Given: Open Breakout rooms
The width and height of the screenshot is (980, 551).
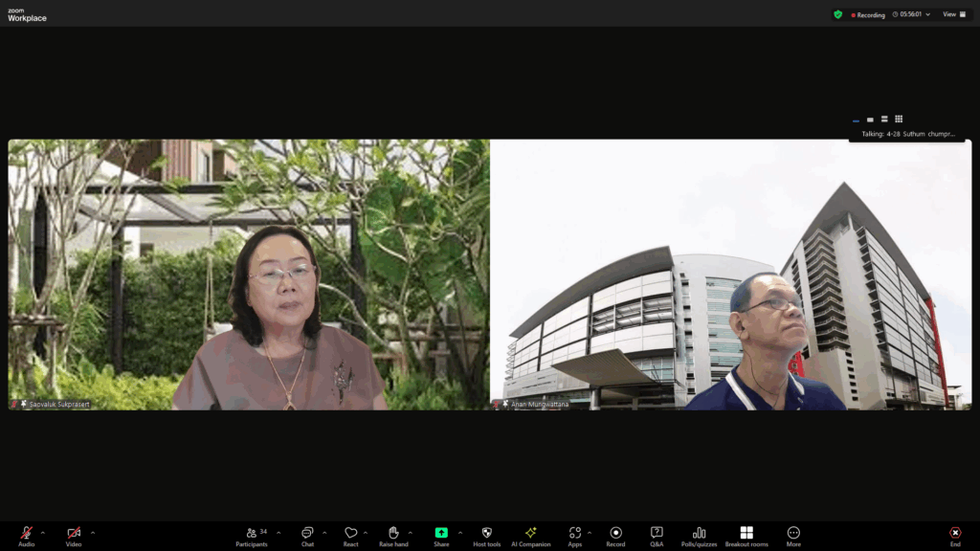Looking at the screenshot, I should pos(746,536).
